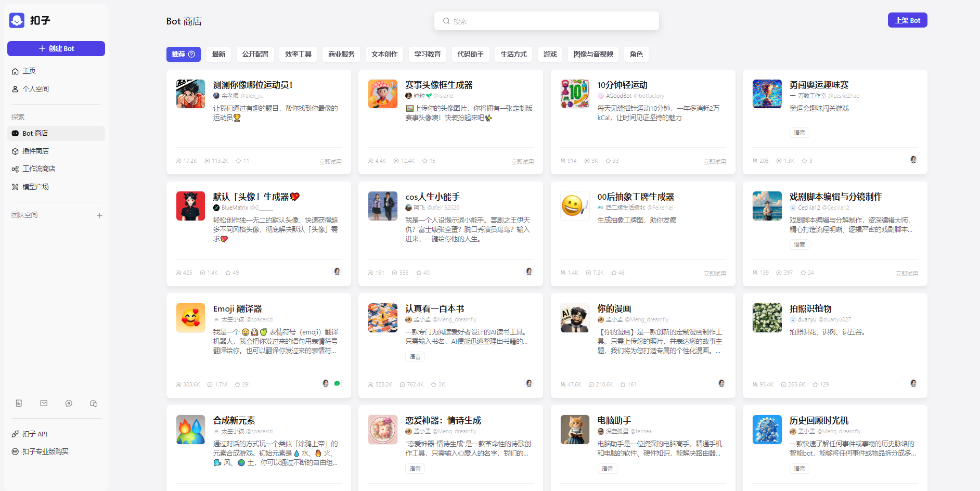Click author name AGoodBot @botfactory

point(631,96)
